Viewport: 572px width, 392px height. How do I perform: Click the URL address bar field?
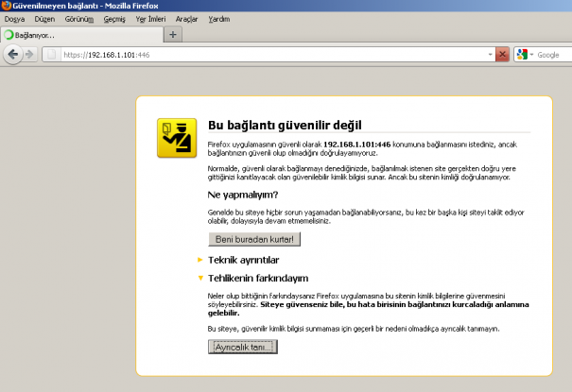tap(273, 55)
